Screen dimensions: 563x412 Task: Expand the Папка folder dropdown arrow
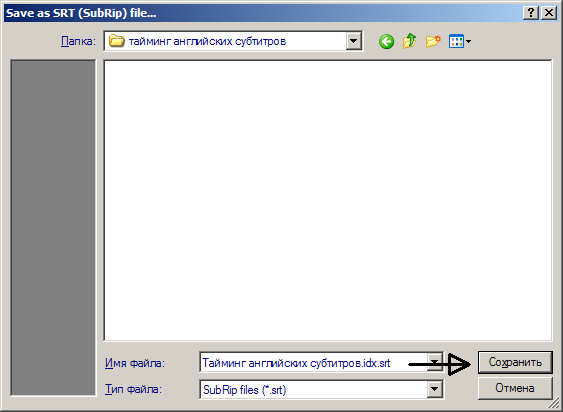[354, 41]
